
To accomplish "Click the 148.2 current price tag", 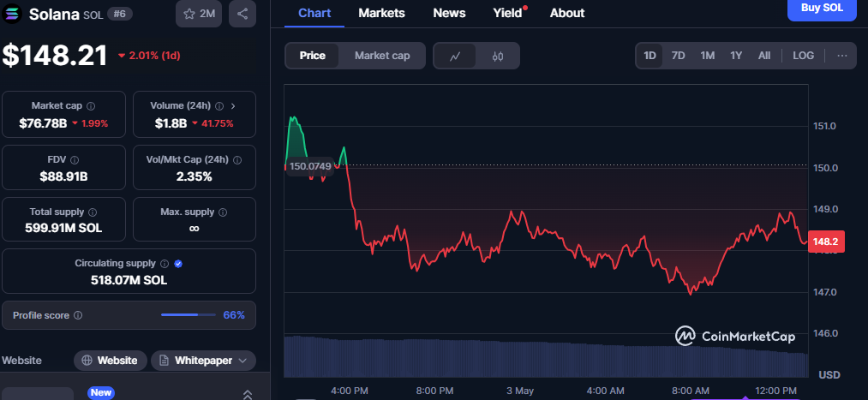I will click(827, 242).
